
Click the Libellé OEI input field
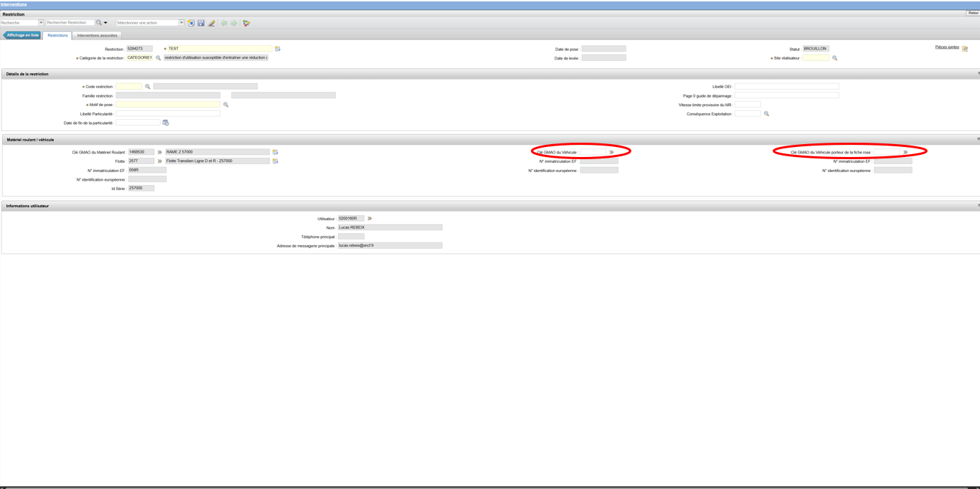tap(786, 87)
